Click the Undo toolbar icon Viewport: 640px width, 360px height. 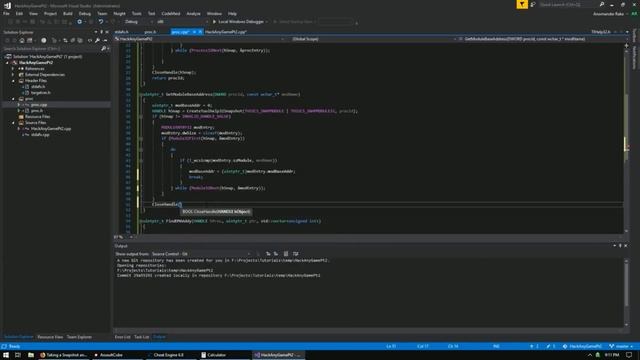coord(100,22)
